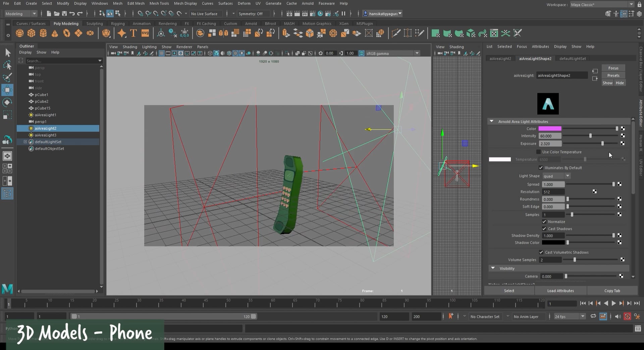
Task: Uncheck the Cast Shadows checkbox
Action: point(544,229)
